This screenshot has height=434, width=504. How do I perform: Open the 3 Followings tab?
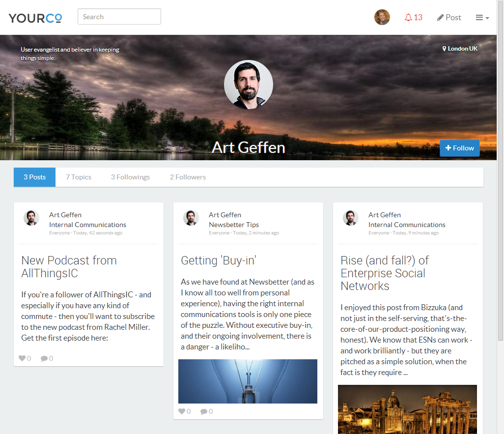click(x=130, y=177)
